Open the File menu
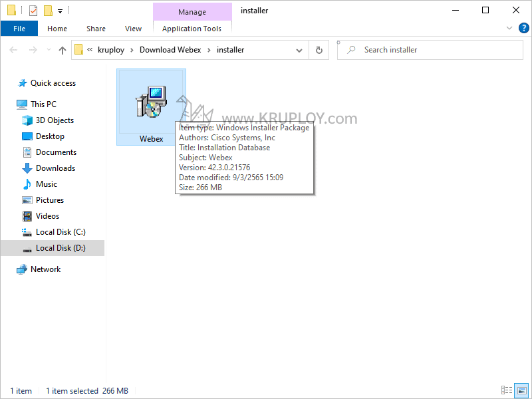The width and height of the screenshot is (532, 399). point(19,29)
